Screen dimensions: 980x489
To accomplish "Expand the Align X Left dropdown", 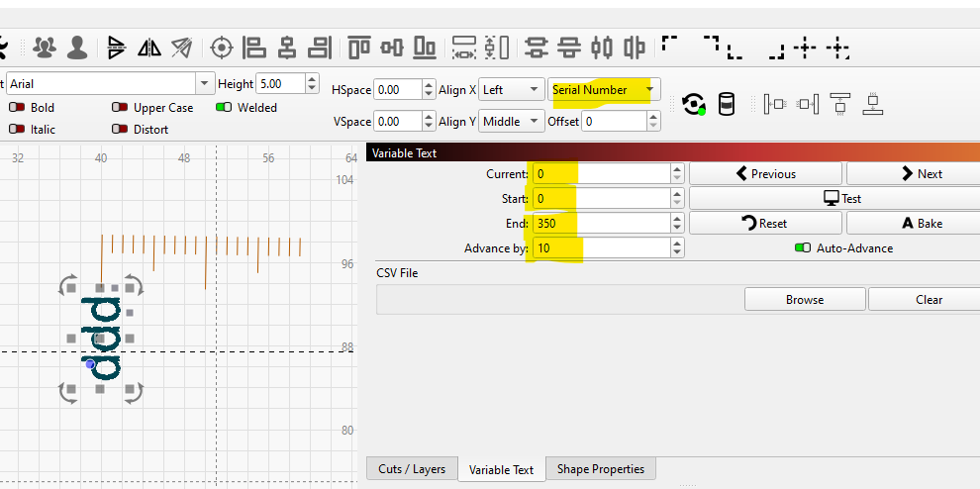I will (x=534, y=90).
